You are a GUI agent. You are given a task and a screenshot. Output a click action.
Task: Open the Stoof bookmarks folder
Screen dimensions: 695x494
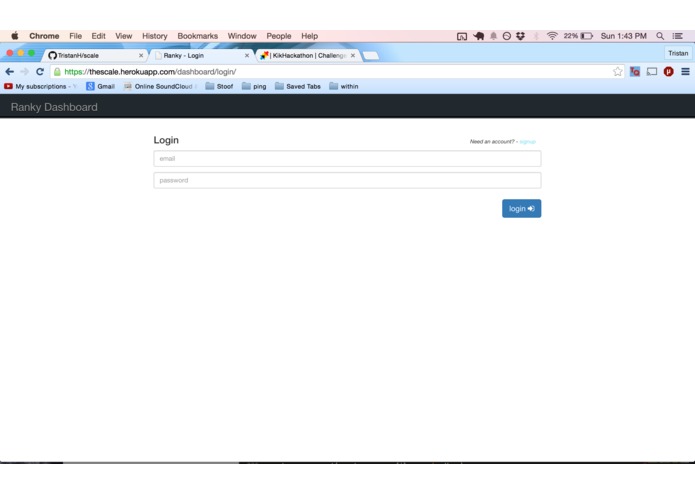(219, 86)
